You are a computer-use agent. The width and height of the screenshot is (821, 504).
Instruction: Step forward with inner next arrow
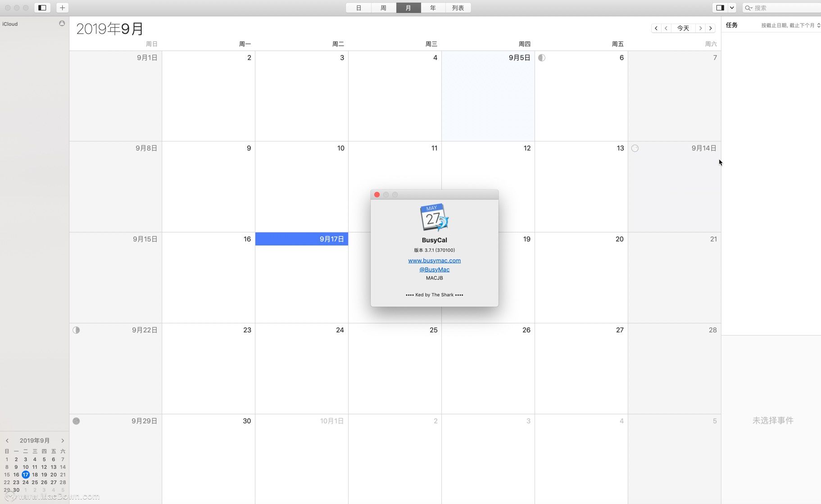coord(700,28)
